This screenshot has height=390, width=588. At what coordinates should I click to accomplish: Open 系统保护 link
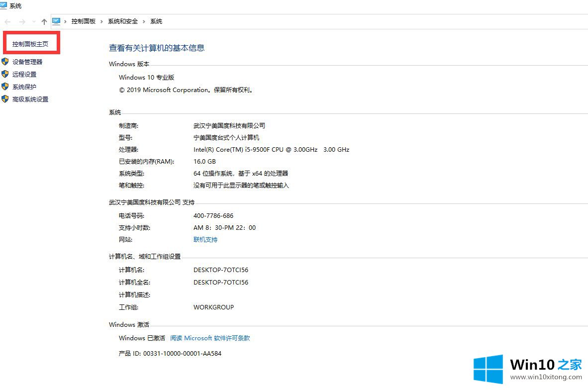tap(24, 87)
